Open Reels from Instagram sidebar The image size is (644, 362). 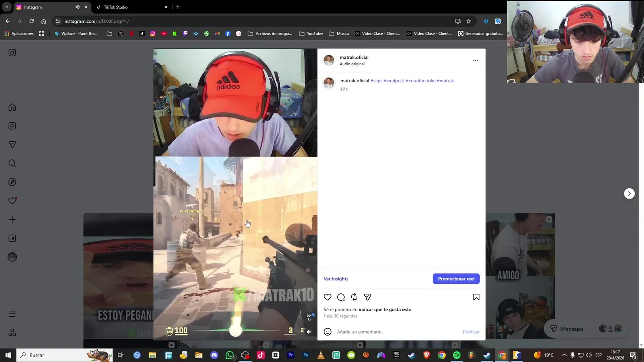[12, 126]
